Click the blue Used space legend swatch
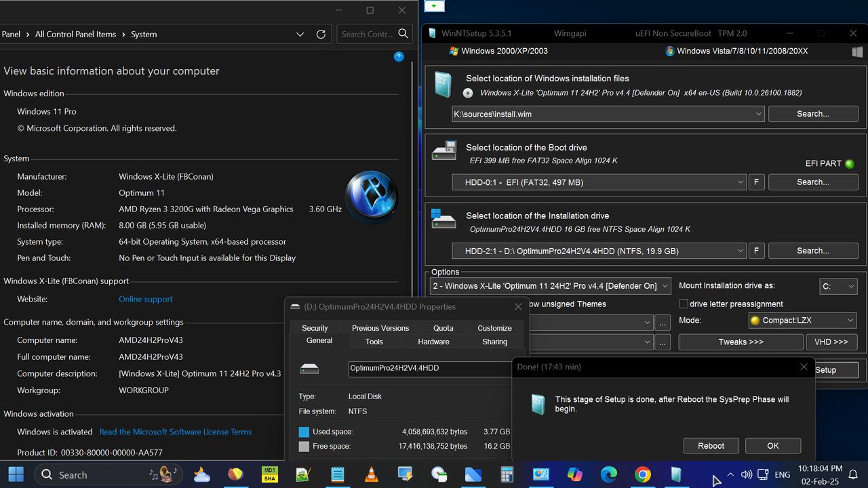Screen dimensions: 868x488 point(302,431)
